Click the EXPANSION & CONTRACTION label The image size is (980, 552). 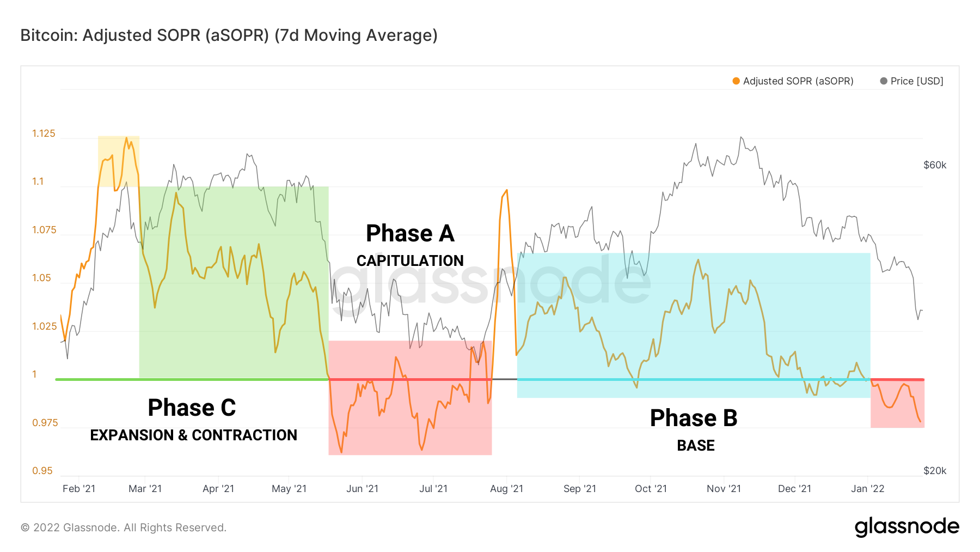(193, 435)
